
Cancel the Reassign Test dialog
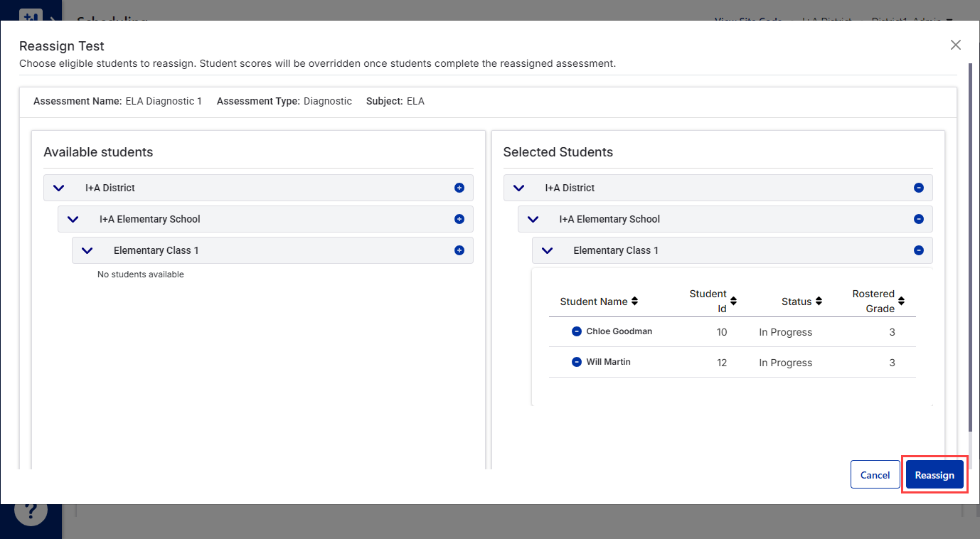point(875,475)
